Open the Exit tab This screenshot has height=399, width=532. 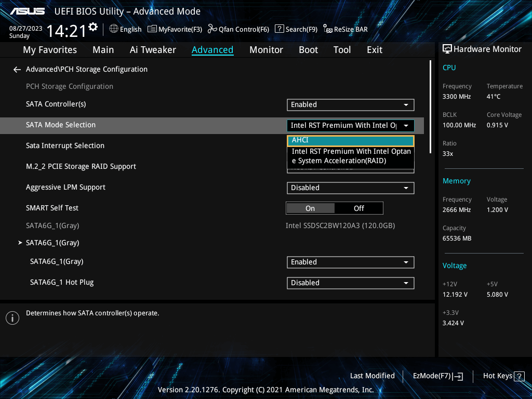375,50
